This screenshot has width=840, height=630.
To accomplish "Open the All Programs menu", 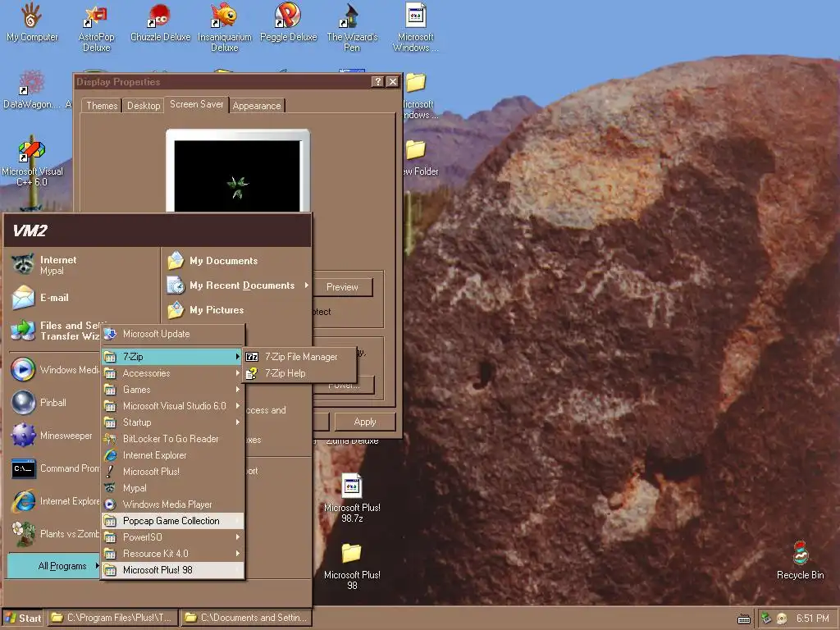I will pos(53,566).
